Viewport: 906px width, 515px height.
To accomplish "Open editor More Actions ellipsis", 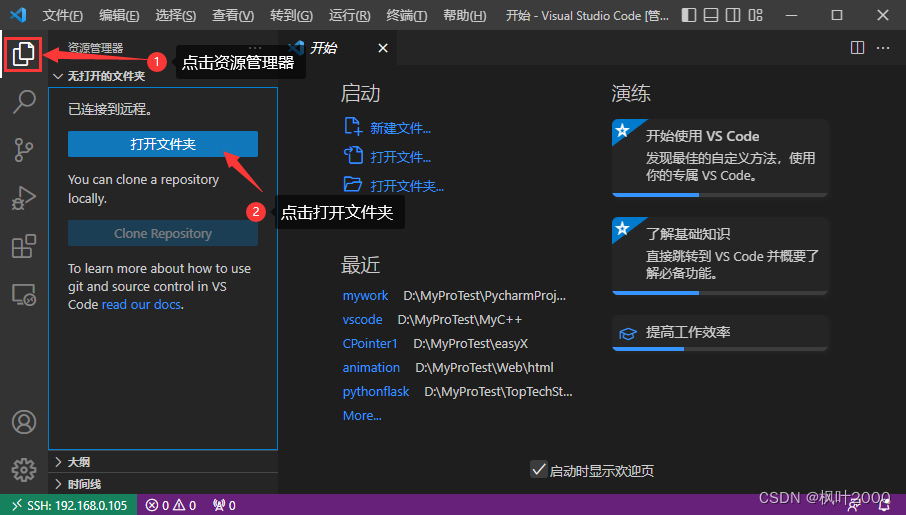I will [883, 48].
